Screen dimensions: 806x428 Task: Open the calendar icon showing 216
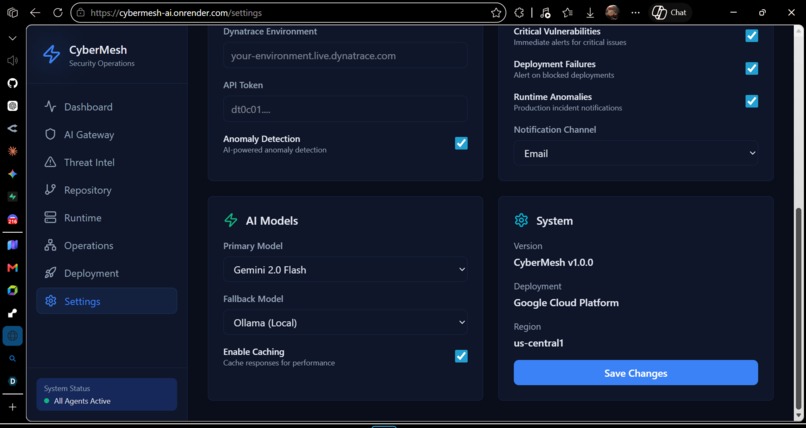13,220
